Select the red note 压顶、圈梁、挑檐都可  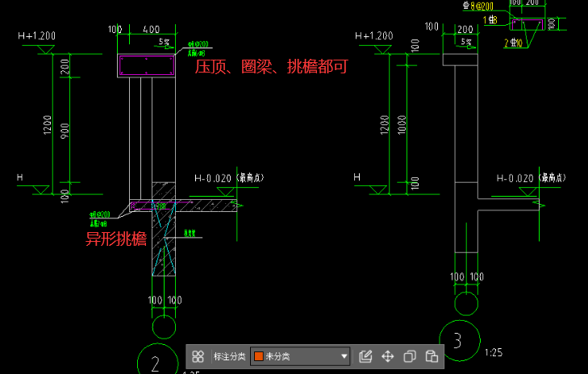[272, 66]
